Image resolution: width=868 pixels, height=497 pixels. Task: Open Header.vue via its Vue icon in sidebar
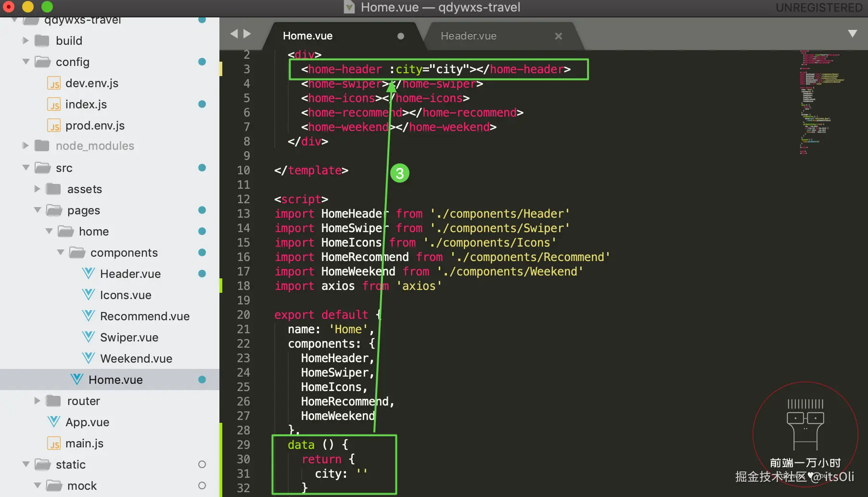(x=89, y=274)
